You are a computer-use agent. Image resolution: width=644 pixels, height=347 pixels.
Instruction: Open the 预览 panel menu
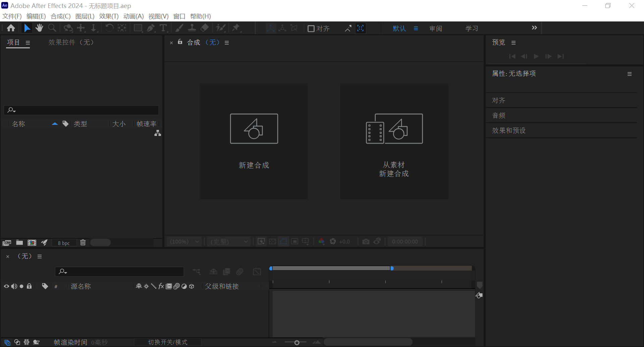click(x=514, y=43)
